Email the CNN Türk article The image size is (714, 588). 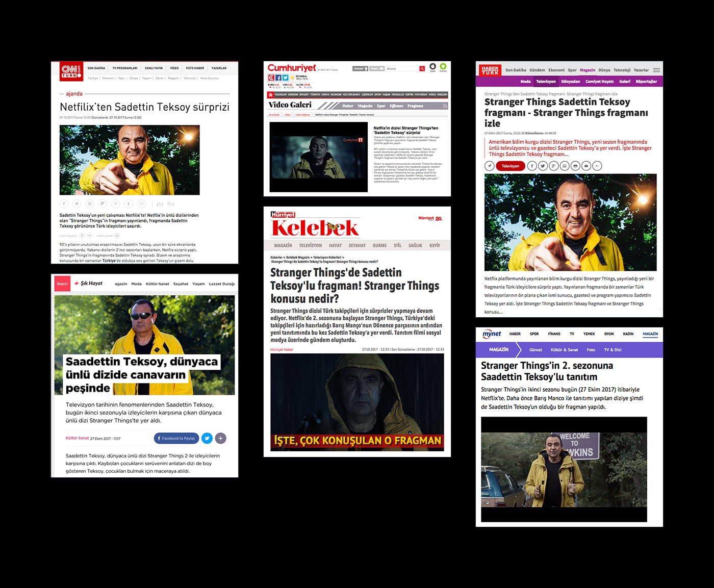pyautogui.click(x=141, y=203)
